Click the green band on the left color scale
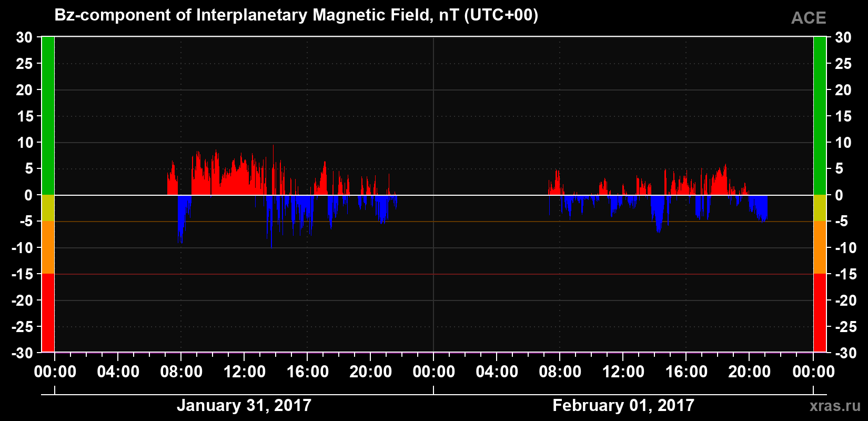 [x=48, y=116]
